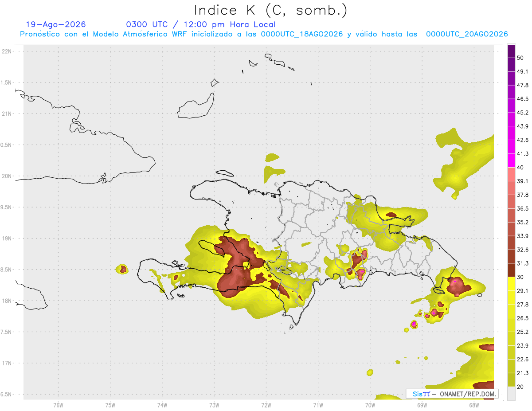Screen dimensions: 532x411
Task: Click "0300 UTC / 12:00 pm Hora Local" text
Action: point(200,24)
